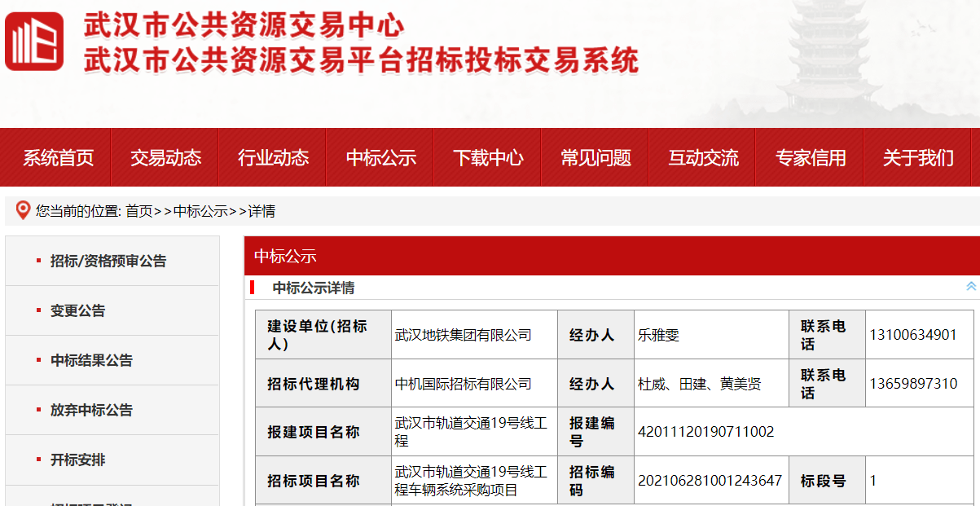
Task: Click the 武汉地铁集团有限公司 cell
Action: (x=474, y=335)
